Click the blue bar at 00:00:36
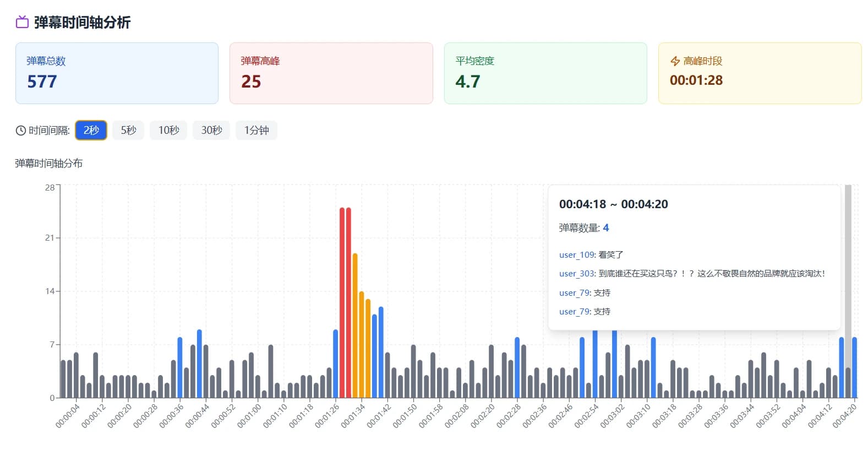 point(180,368)
